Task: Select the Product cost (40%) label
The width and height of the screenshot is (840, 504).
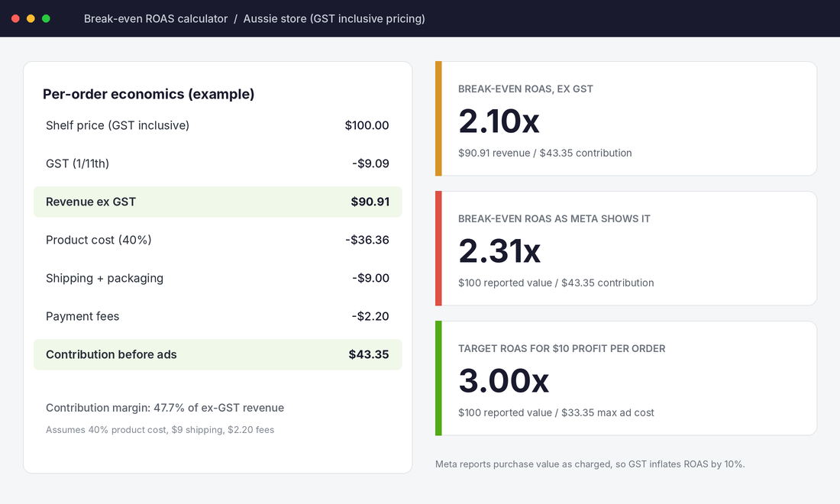Action: tap(99, 240)
